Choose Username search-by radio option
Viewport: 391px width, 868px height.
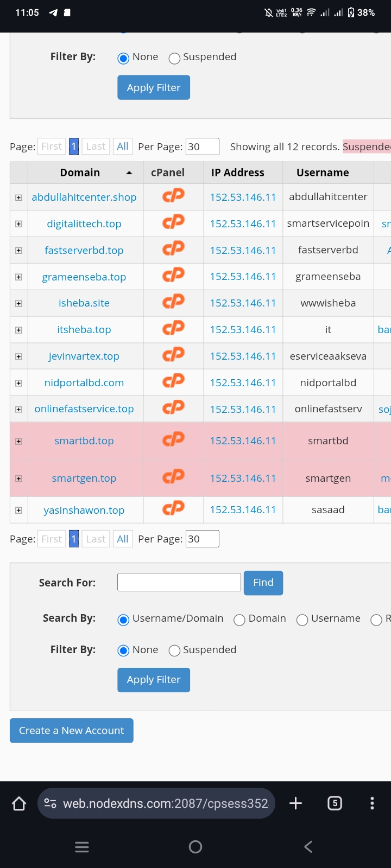click(x=302, y=620)
